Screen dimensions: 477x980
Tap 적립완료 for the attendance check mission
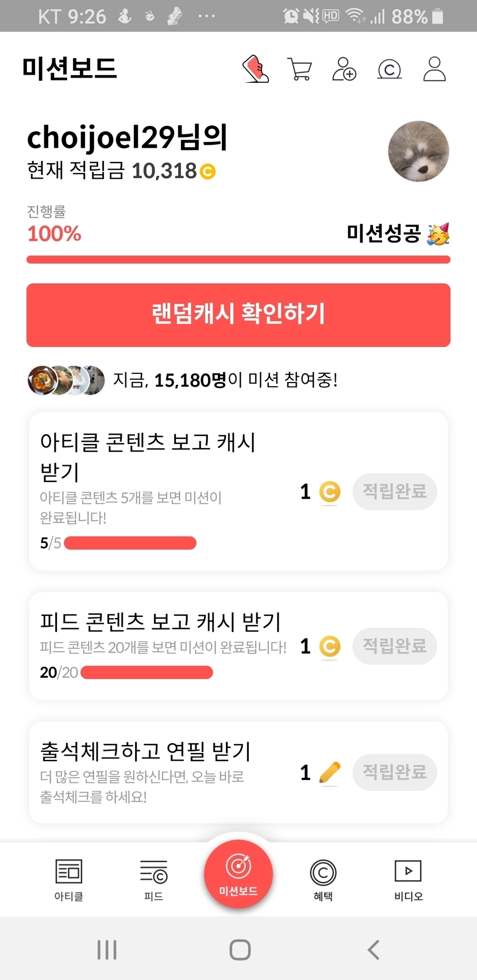pyautogui.click(x=394, y=772)
